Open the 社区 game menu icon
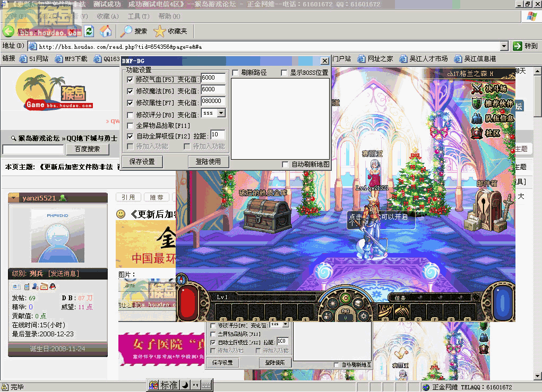The width and height of the screenshot is (542, 392). [x=477, y=133]
